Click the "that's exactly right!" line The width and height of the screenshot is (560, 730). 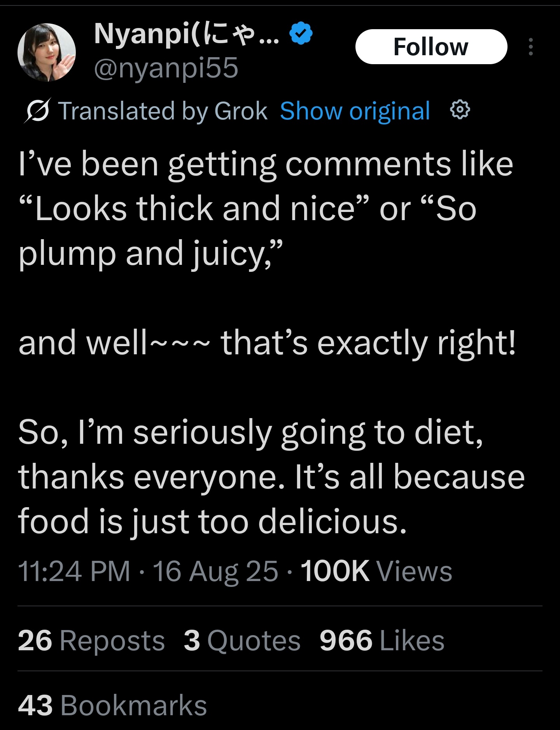click(x=368, y=343)
